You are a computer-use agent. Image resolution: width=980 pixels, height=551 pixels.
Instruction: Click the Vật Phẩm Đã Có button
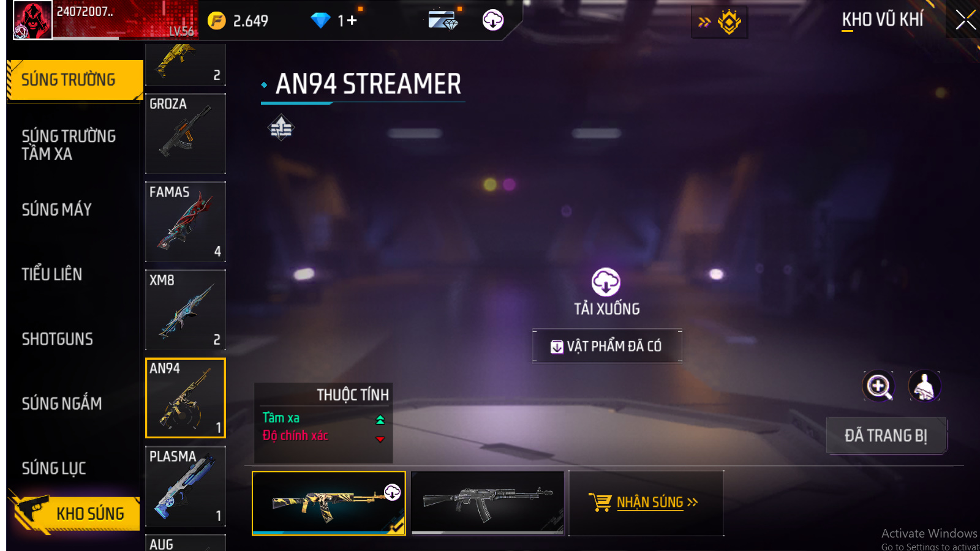[x=607, y=346]
